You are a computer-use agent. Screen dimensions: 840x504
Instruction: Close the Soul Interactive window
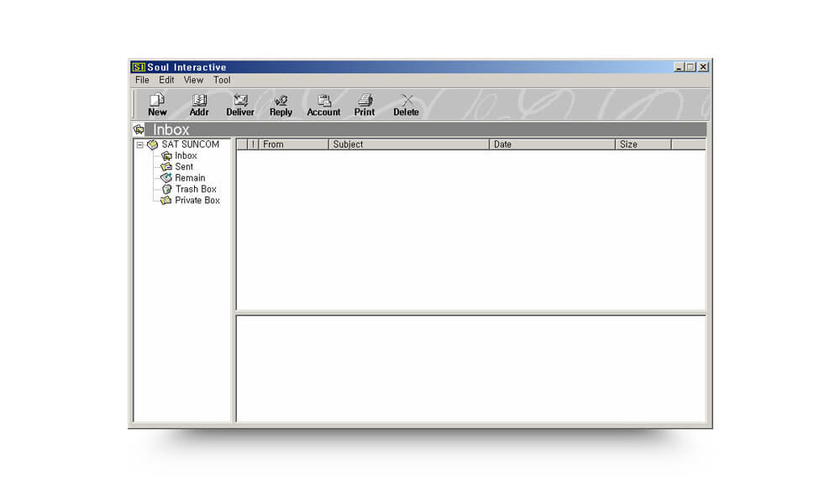pos(703,67)
